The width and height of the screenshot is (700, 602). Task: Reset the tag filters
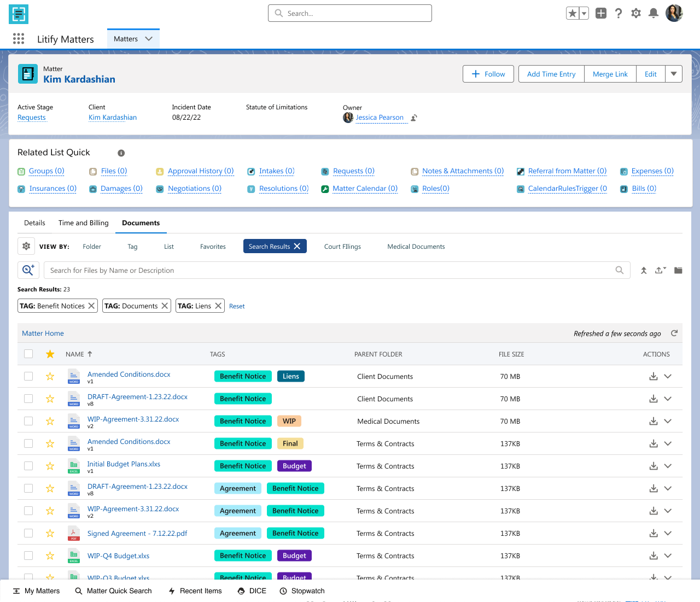(237, 306)
